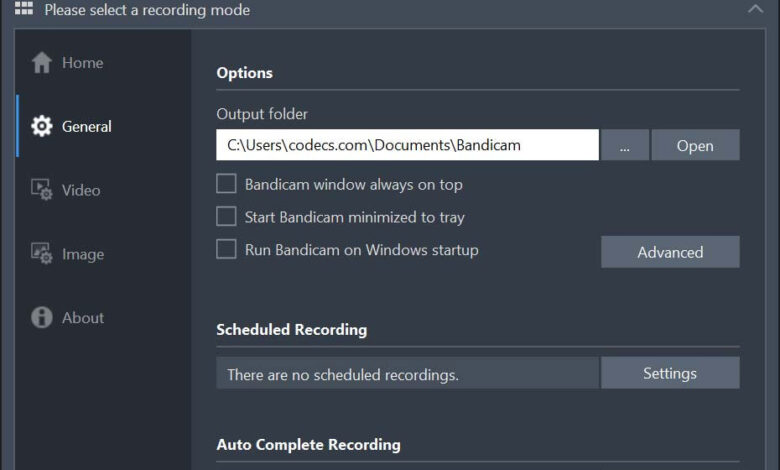Image resolution: width=780 pixels, height=470 pixels.
Task: Collapse the recording mode panel chevron
Action: click(756, 9)
